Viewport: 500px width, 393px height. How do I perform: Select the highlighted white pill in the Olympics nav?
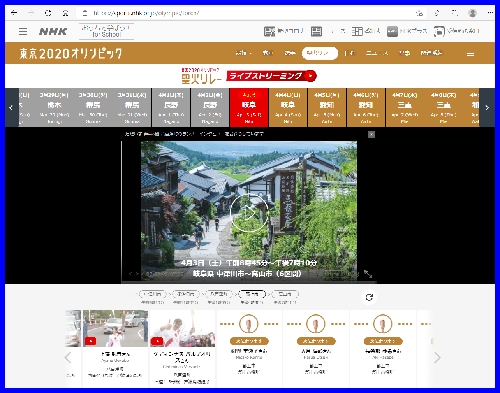(x=320, y=53)
